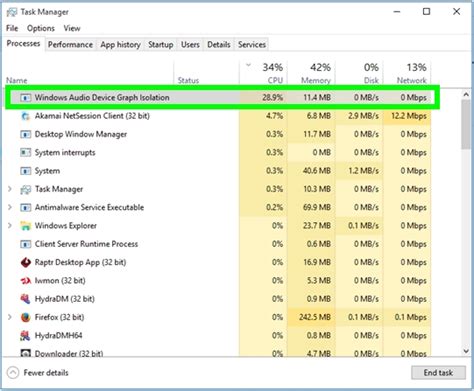Select the Raptr Desktop App (32 bit) name
Viewport: 474px width, 391px height.
click(x=80, y=262)
